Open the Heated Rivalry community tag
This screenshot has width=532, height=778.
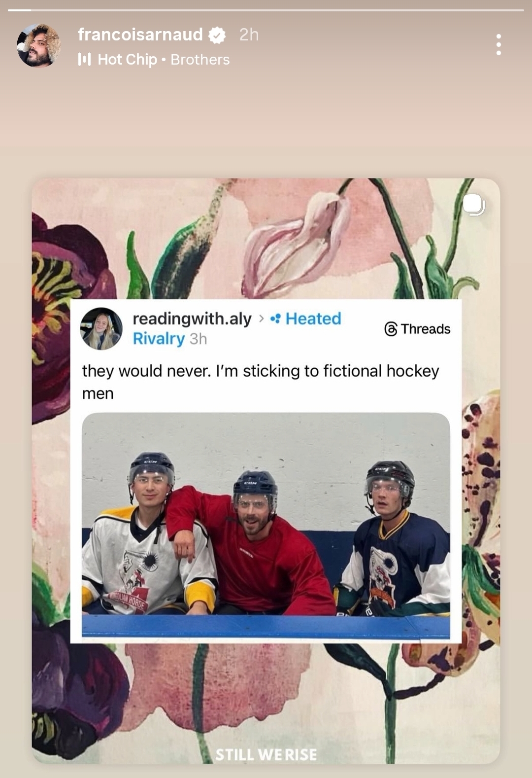[237, 329]
